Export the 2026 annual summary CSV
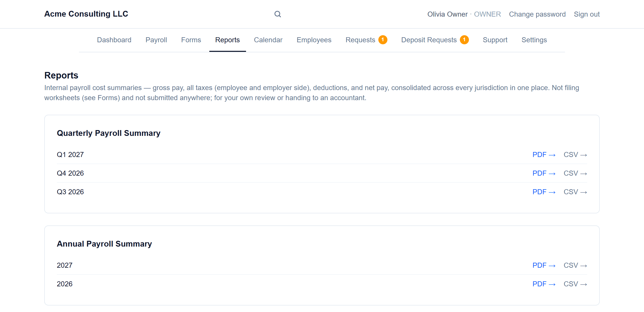 pyautogui.click(x=575, y=284)
